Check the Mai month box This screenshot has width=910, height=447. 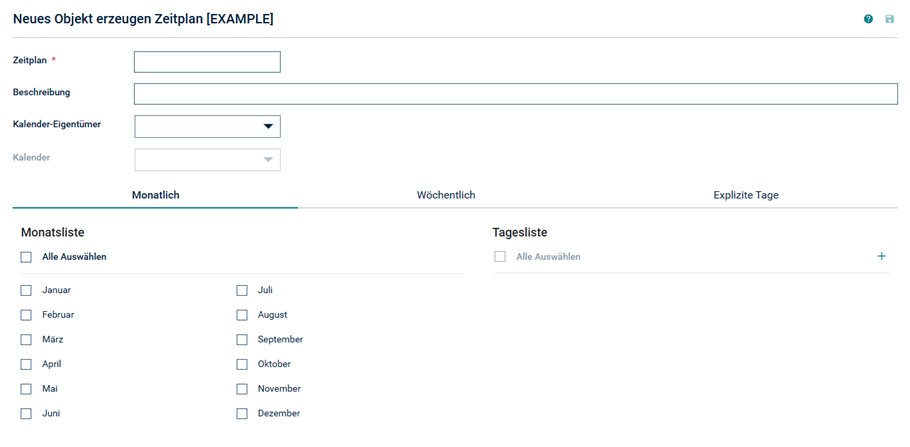[26, 389]
